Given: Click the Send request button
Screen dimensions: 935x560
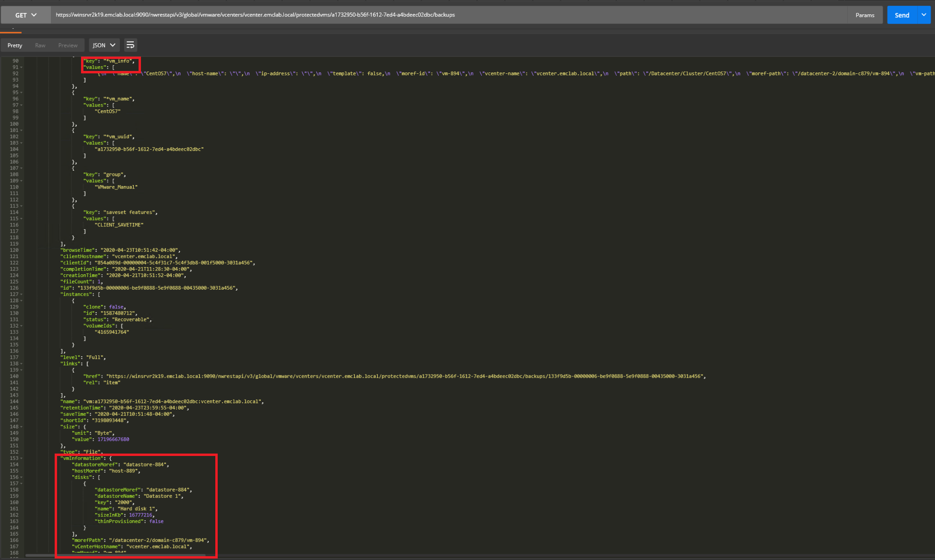Looking at the screenshot, I should point(901,15).
